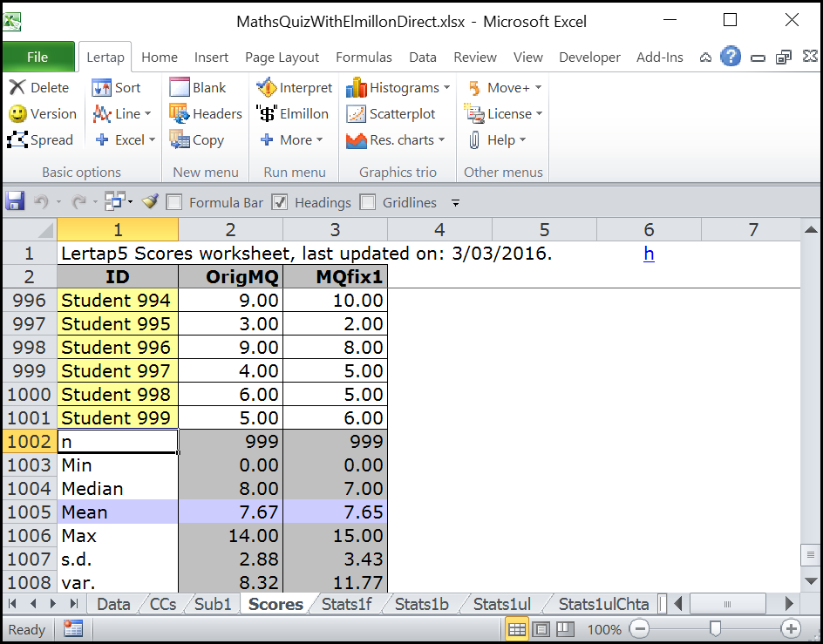Open Customize Quick Access Toolbar arrow
Viewport: 823px width, 644px height.
[x=456, y=202]
